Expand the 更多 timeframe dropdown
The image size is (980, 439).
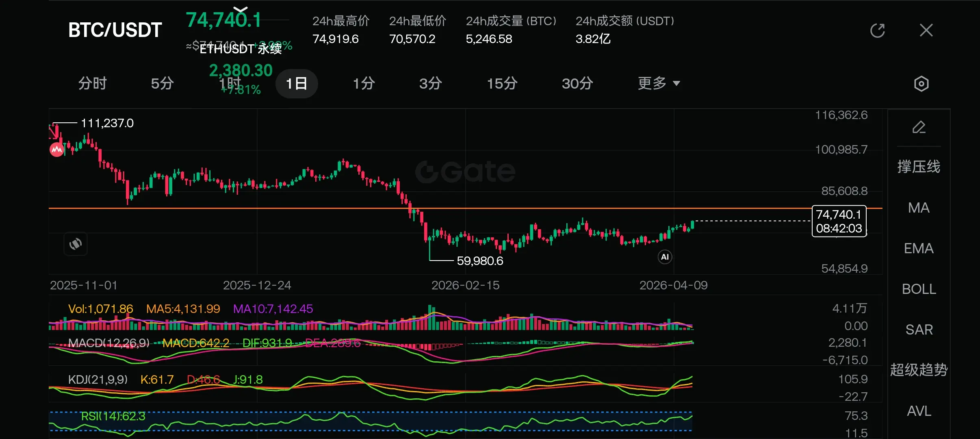pyautogui.click(x=659, y=83)
